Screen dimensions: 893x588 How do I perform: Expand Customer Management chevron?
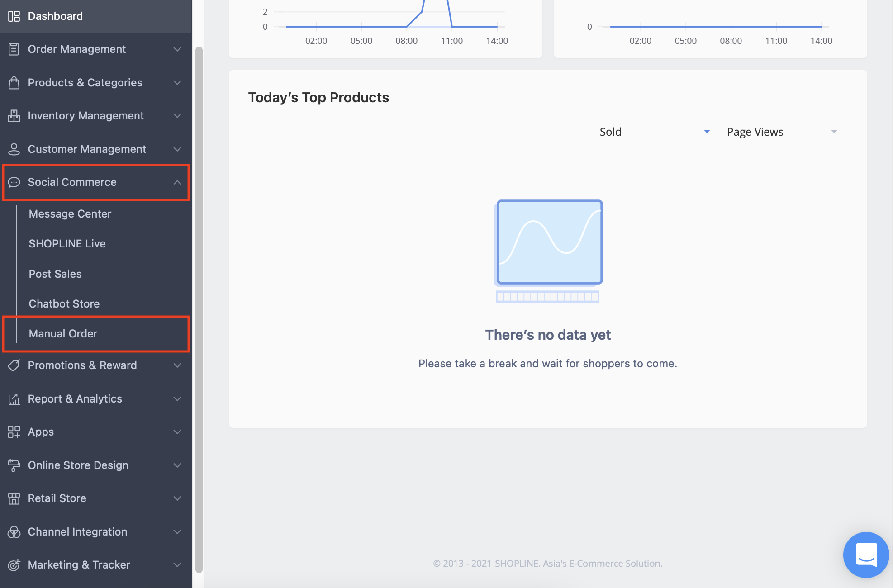coord(177,149)
